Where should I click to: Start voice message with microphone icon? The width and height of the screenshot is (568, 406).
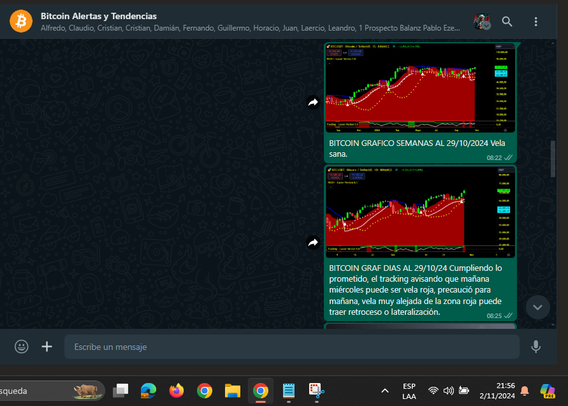(x=536, y=347)
